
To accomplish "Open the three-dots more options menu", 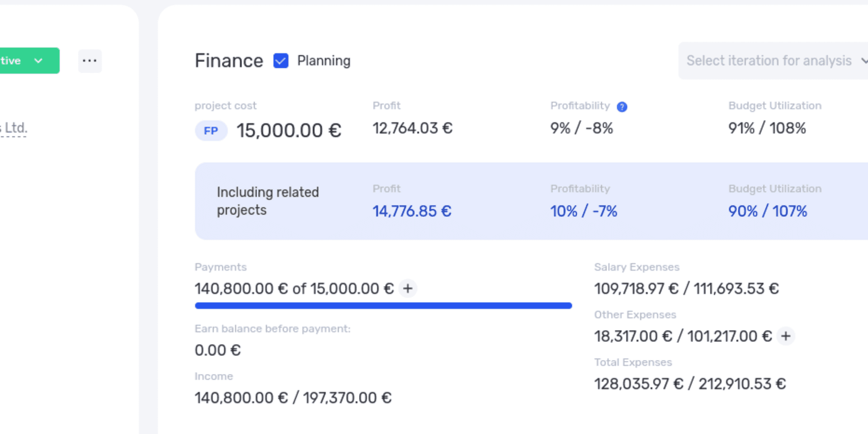I will tap(90, 61).
